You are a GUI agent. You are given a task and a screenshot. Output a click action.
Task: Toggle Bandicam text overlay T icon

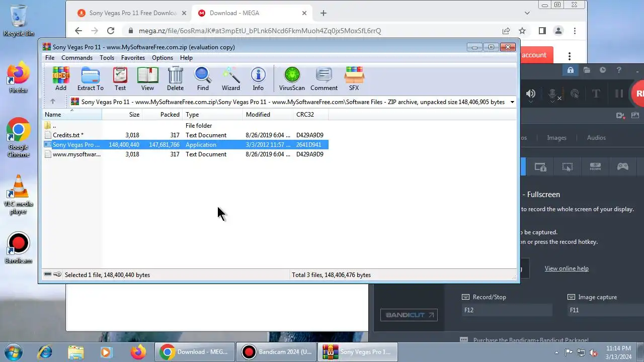(596, 94)
